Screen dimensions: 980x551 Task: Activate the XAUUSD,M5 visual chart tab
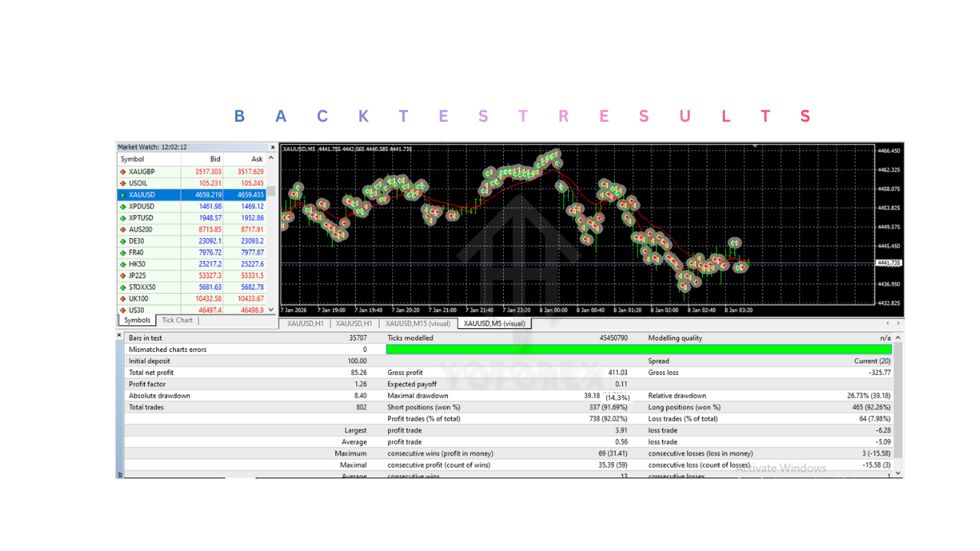click(x=494, y=323)
